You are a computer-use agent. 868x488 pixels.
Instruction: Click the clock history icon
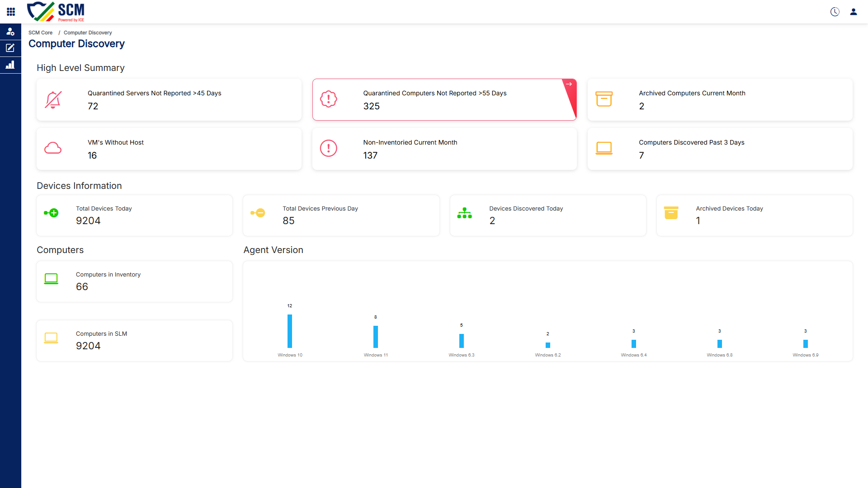tap(835, 12)
